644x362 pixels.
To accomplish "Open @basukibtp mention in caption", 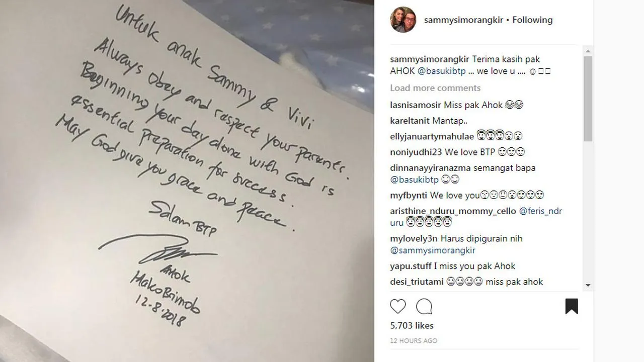I will pos(441,71).
